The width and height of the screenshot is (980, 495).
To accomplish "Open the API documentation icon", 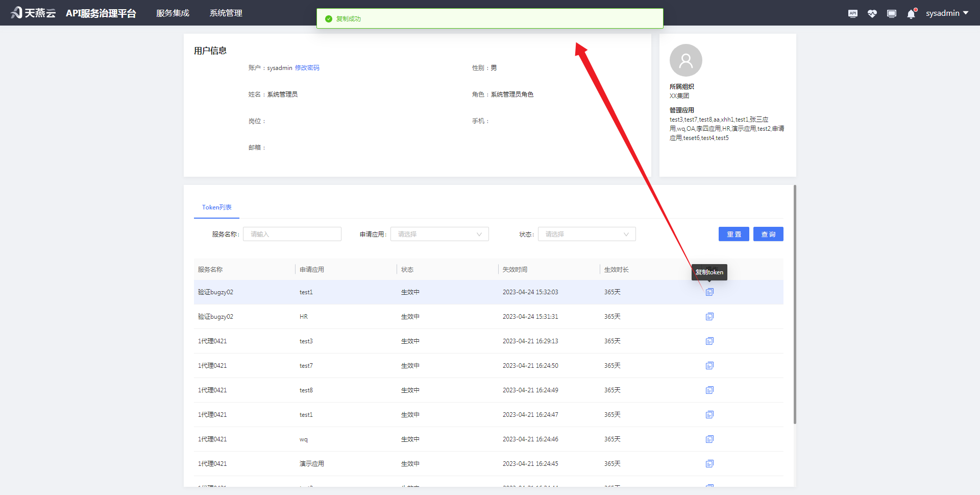I will point(852,13).
